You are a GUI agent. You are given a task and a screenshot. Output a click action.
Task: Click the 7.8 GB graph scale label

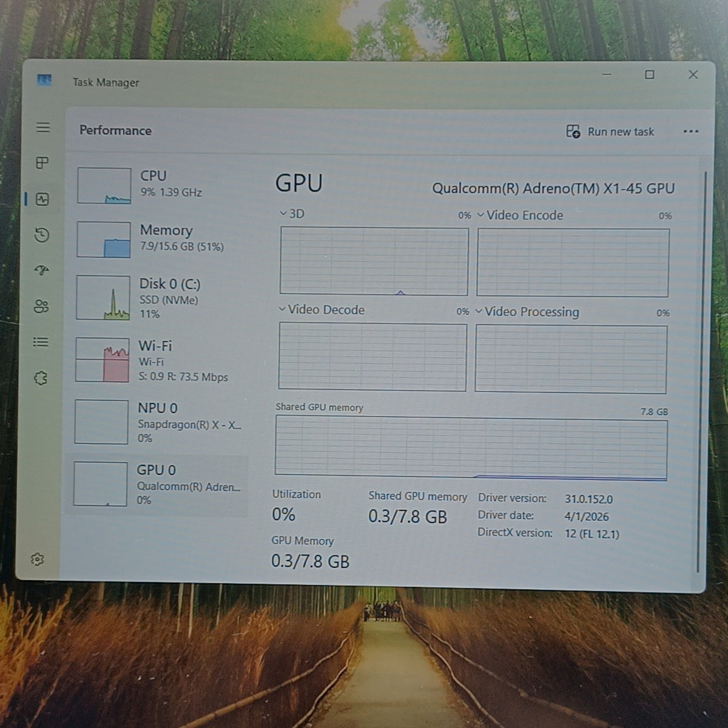[x=654, y=411]
